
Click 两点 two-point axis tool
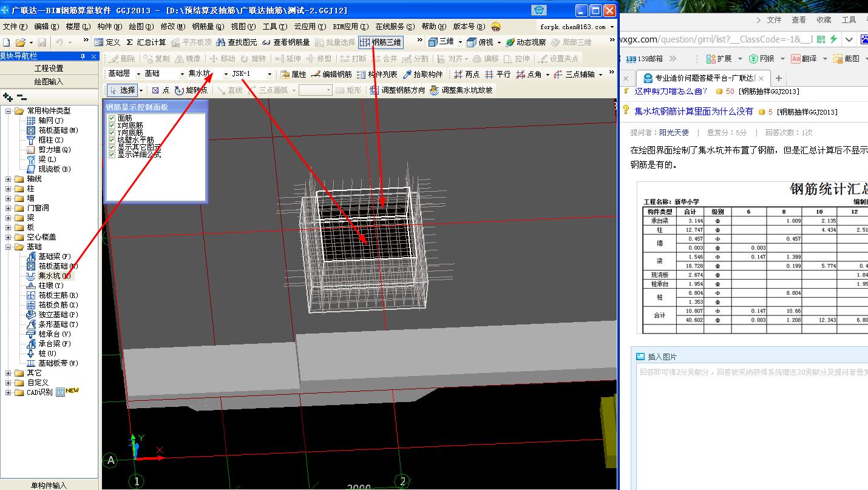467,75
